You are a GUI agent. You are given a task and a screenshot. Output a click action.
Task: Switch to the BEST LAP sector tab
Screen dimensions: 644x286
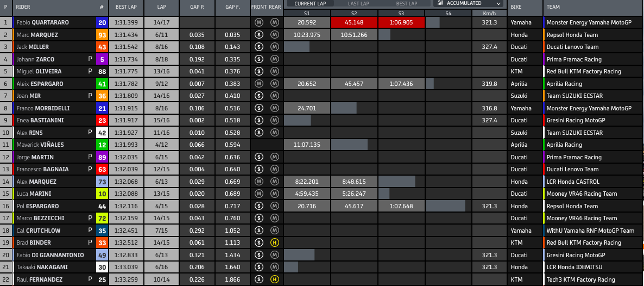pyautogui.click(x=406, y=3)
